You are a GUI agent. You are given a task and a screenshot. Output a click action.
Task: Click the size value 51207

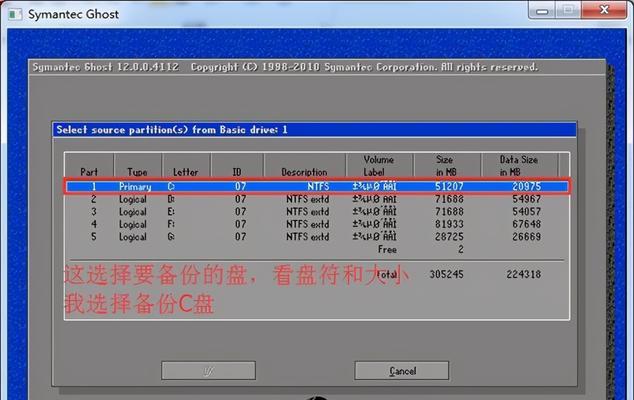449,186
